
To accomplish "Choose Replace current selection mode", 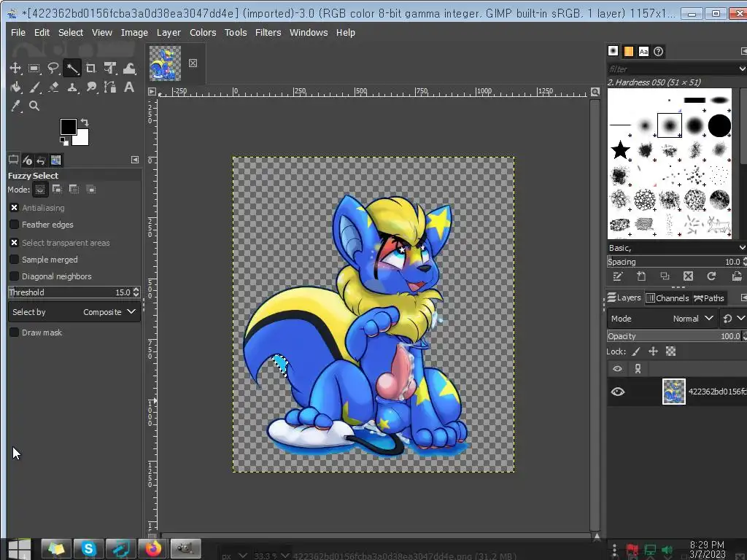I will pyautogui.click(x=40, y=190).
